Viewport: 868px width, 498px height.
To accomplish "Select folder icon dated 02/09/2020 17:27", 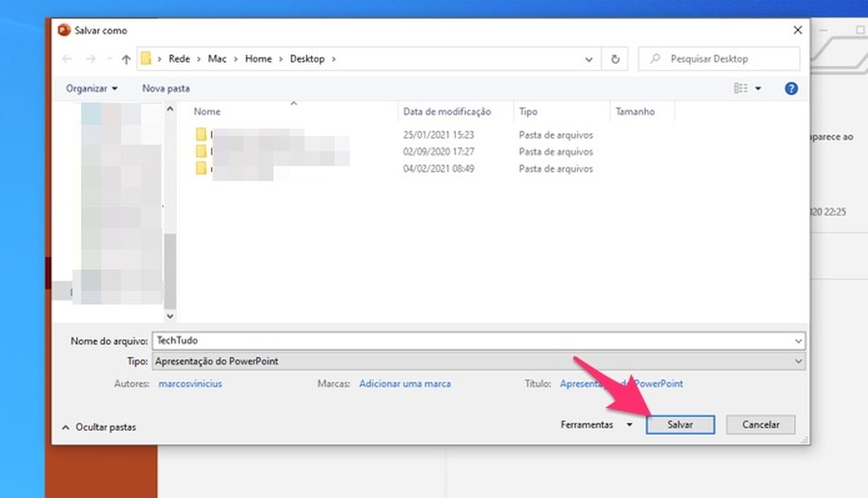I will pos(201,151).
